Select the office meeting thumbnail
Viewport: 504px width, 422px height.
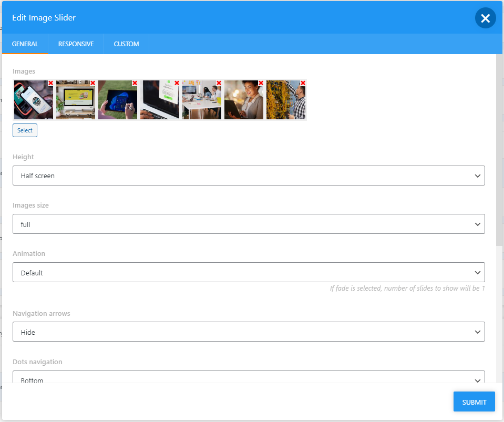pyautogui.click(x=202, y=100)
